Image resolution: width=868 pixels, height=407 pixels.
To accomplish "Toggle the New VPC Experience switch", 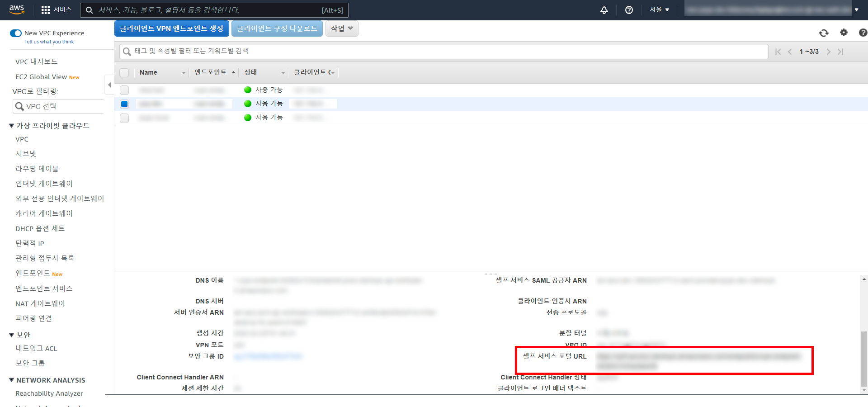I will coord(16,33).
